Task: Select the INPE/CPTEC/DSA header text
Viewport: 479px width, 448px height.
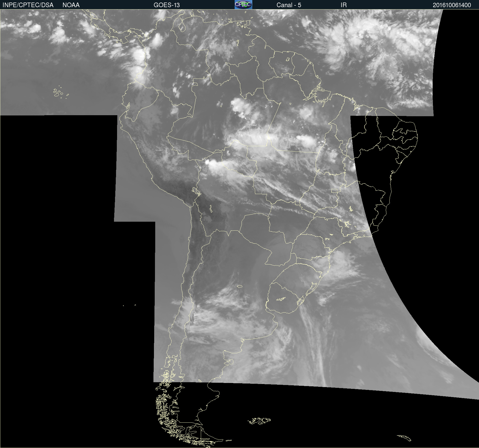Action: (x=28, y=5)
